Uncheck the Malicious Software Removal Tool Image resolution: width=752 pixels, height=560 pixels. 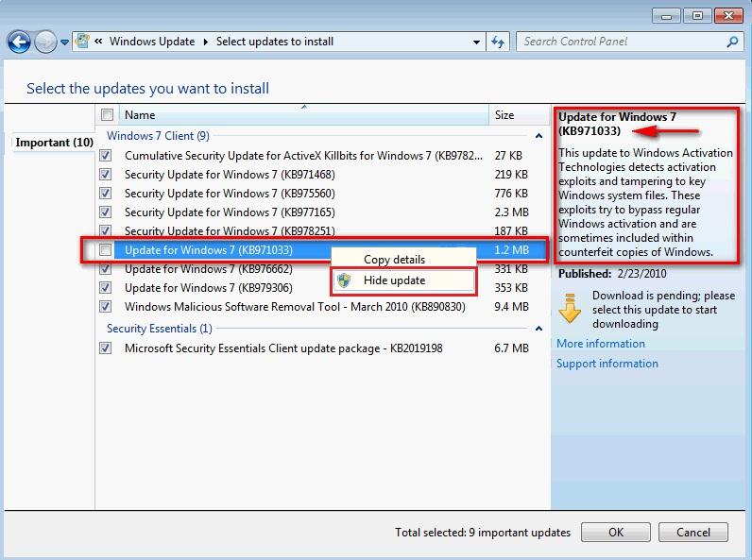point(106,306)
